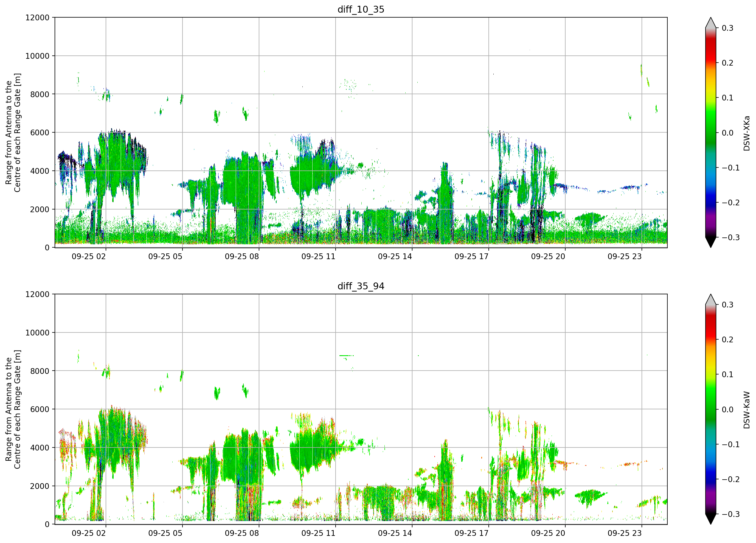The width and height of the screenshot is (756, 543).
Task: Click "09-25 23" tick under bottom plot
Action: [x=625, y=533]
